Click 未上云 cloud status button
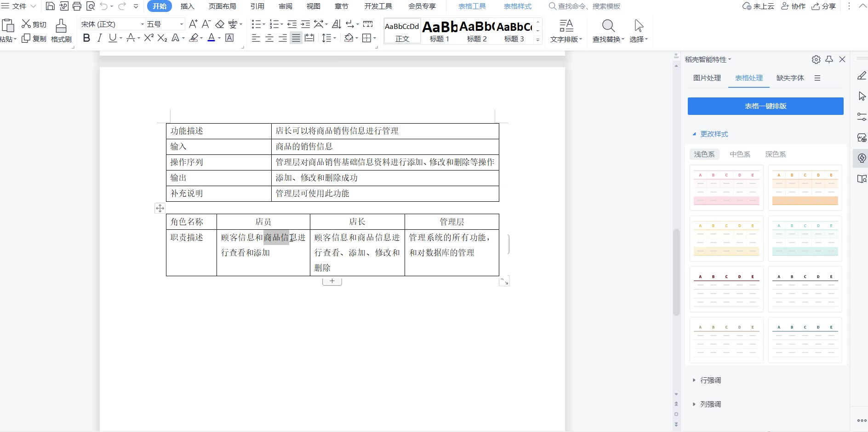 pos(758,6)
